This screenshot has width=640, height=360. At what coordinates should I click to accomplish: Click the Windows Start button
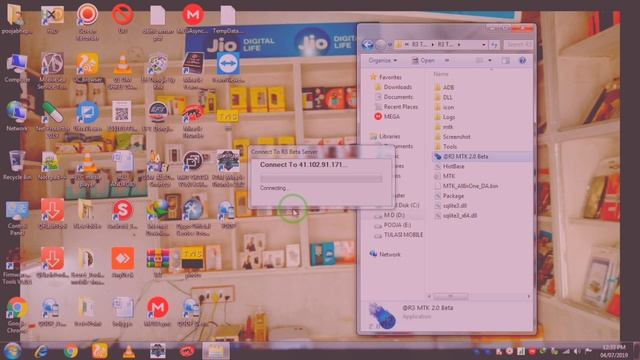point(12,351)
